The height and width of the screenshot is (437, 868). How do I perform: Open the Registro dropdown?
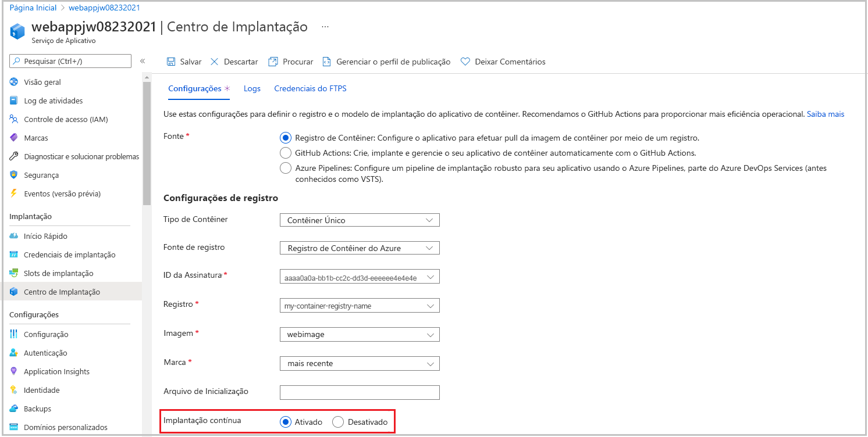(x=360, y=306)
